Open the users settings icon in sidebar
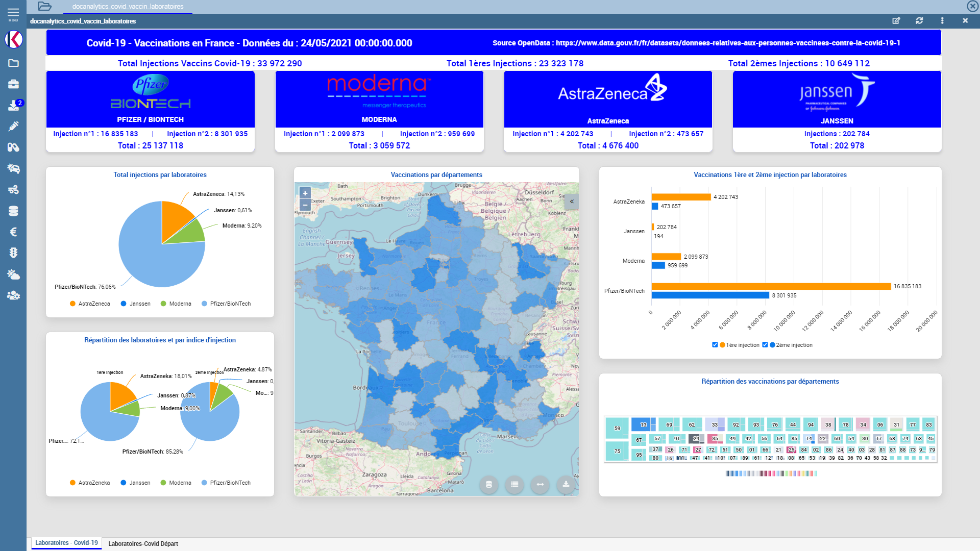Image resolution: width=980 pixels, height=551 pixels. tap(13, 295)
